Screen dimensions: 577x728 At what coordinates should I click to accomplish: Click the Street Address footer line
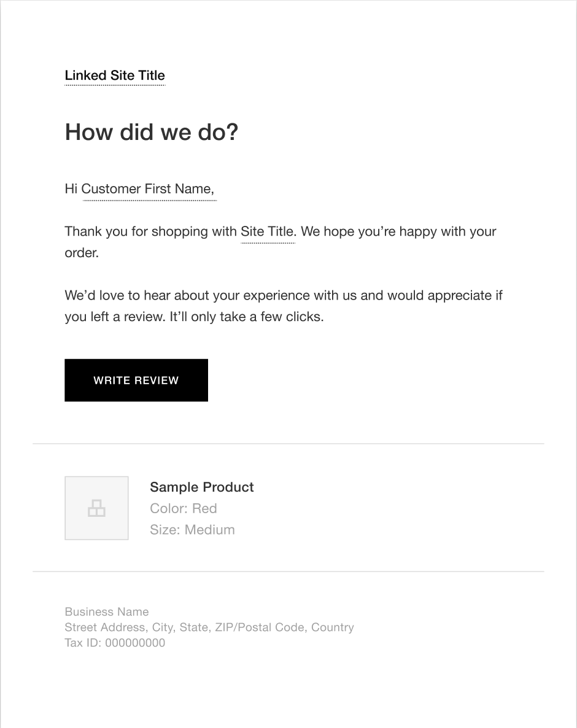209,627
